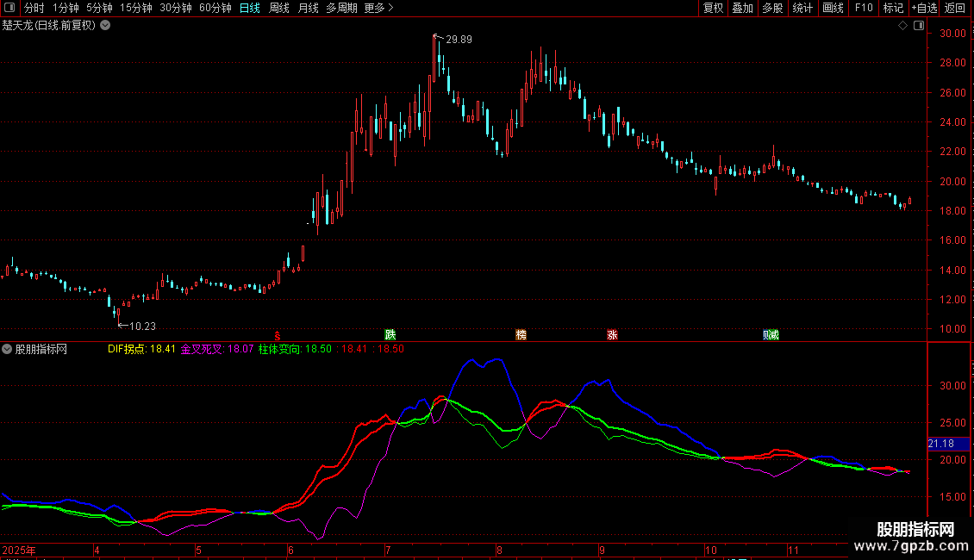Click the 榜 event marker icon
974x560 pixels.
coord(521,335)
